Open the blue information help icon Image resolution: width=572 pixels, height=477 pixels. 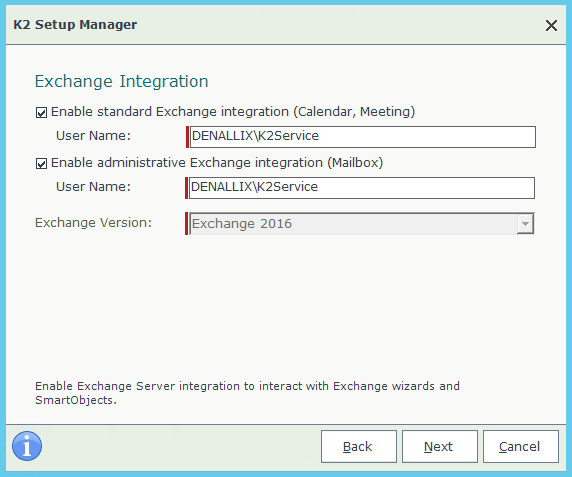[x=27, y=446]
